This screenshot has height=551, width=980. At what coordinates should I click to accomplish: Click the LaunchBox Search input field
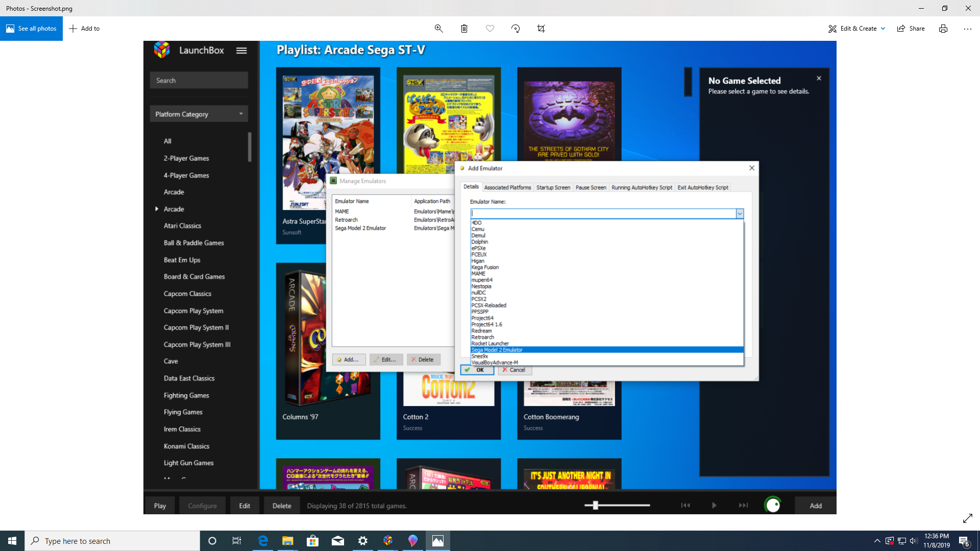(199, 81)
